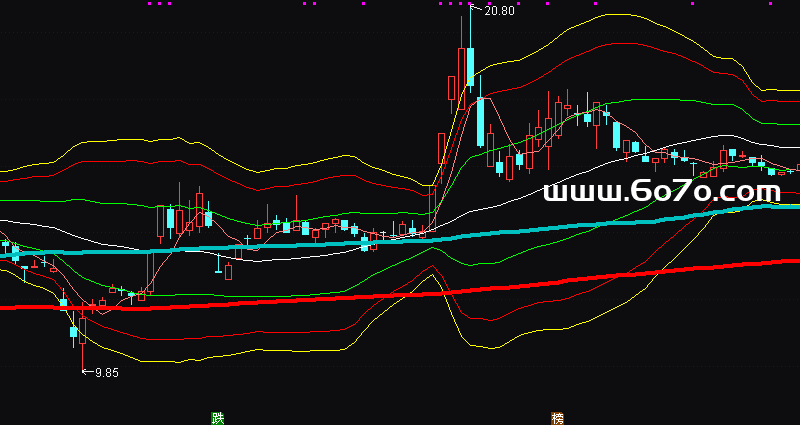Click the leftmost magenta dot at top edge
The width and height of the screenshot is (800, 425).
pos(150,4)
